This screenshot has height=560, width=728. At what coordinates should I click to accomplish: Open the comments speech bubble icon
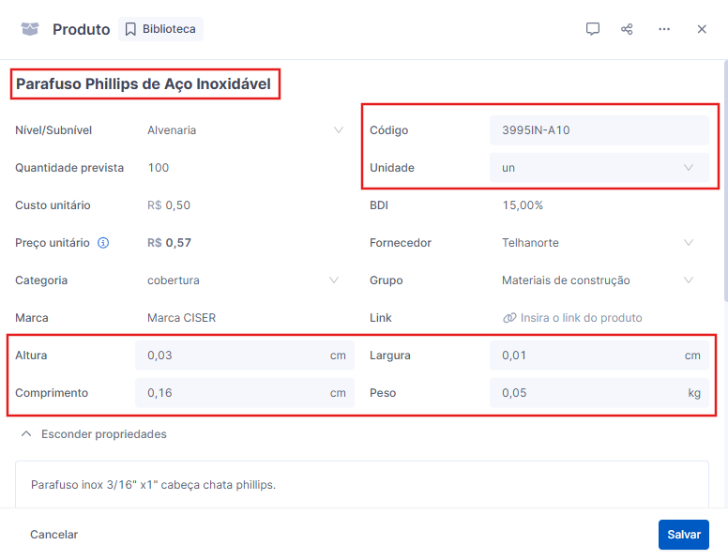(592, 29)
